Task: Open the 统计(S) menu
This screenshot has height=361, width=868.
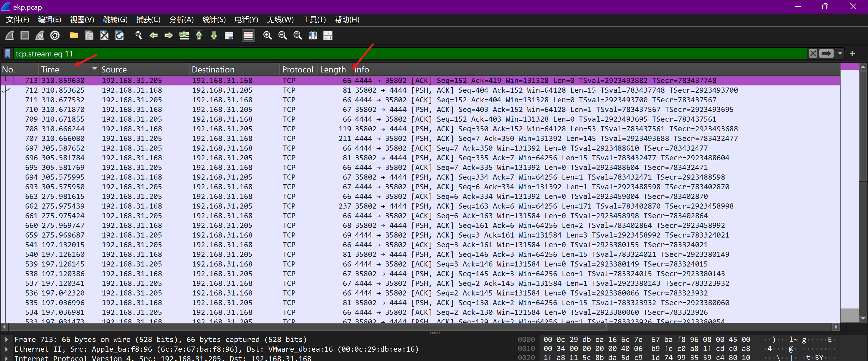Action: coord(214,20)
